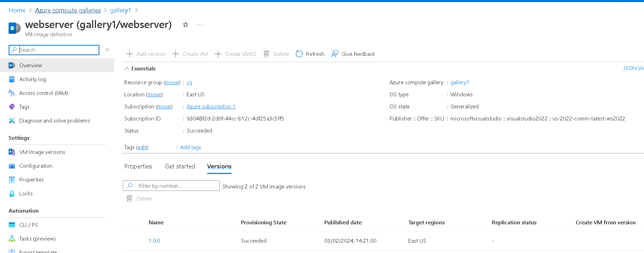The width and height of the screenshot is (644, 253).
Task: Click the Locks padlock icon
Action: click(x=12, y=193)
